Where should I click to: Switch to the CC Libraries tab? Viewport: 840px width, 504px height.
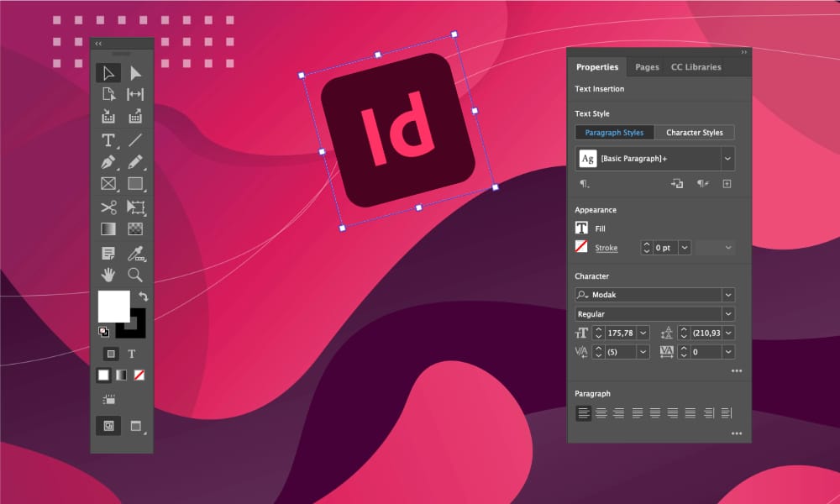click(x=696, y=67)
